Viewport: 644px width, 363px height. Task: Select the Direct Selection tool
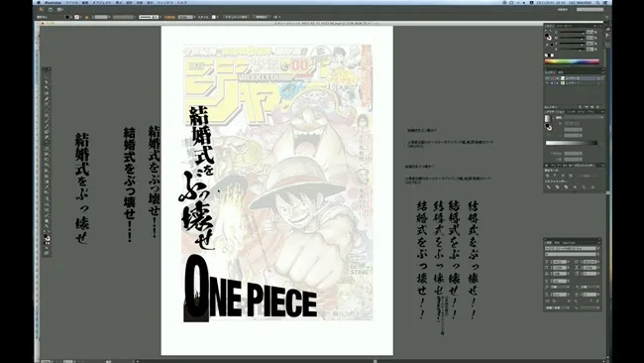pyautogui.click(x=46, y=81)
